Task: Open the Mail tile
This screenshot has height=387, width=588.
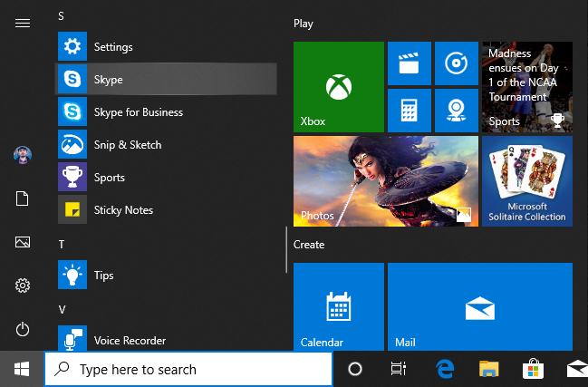Action: (480, 306)
